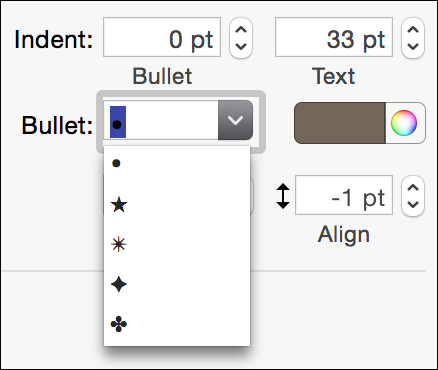Viewport: 438px width, 370px height.
Task: Increase the bullet indent value
Action: click(241, 30)
